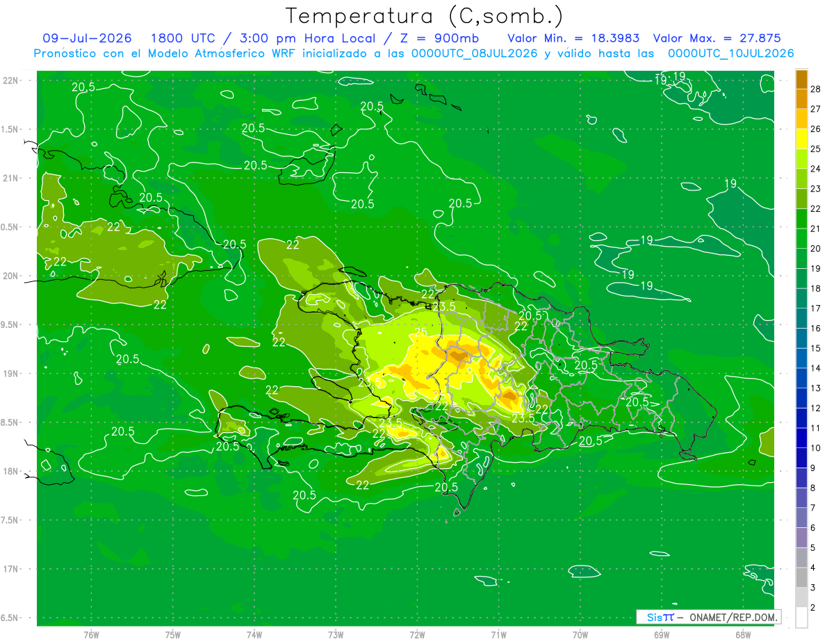The image size is (834, 644).
Task: Click the "Valor Min. = 18.3983" value
Action: tap(573, 38)
